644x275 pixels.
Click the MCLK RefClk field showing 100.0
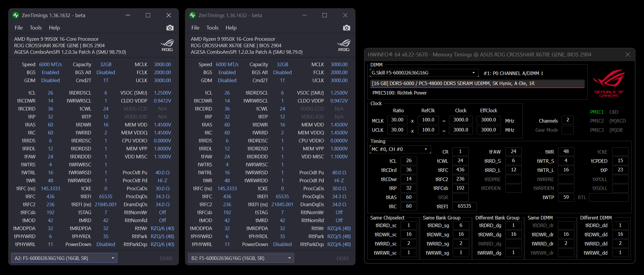tap(428, 120)
